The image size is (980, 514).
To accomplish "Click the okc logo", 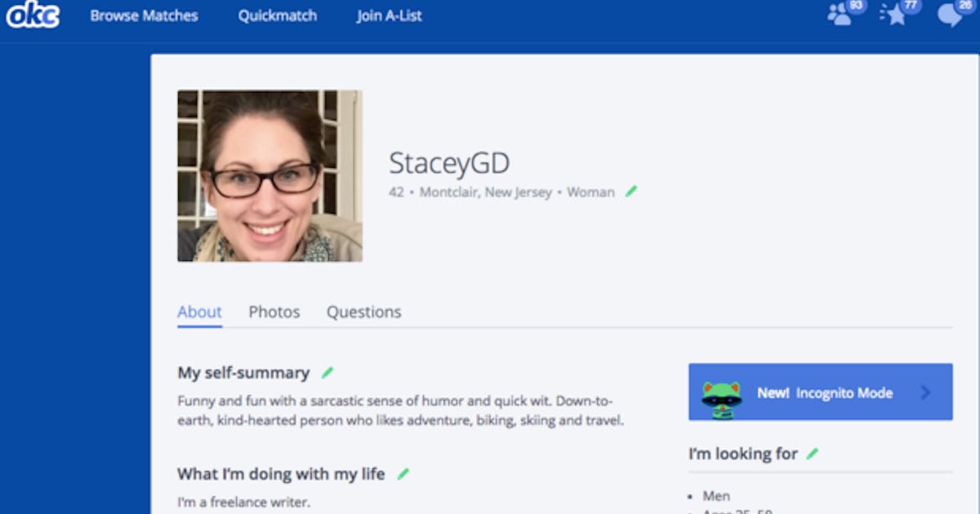I will (33, 15).
